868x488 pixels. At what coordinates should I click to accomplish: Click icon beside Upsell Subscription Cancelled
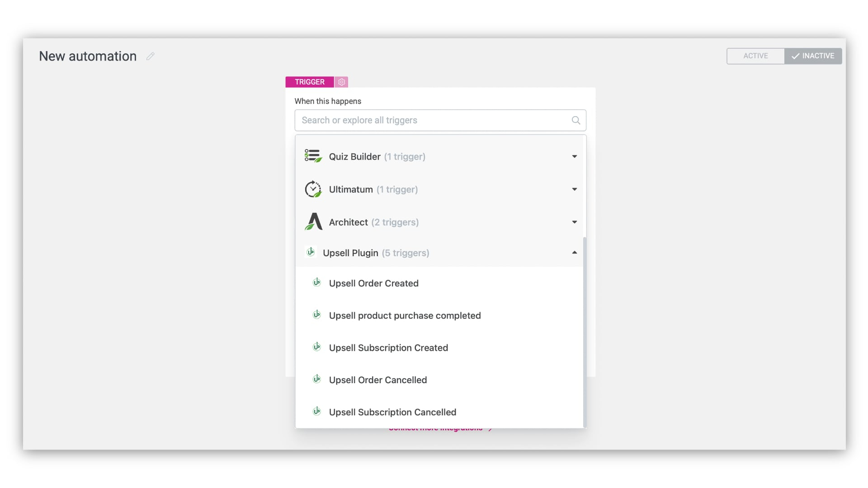[x=317, y=411]
